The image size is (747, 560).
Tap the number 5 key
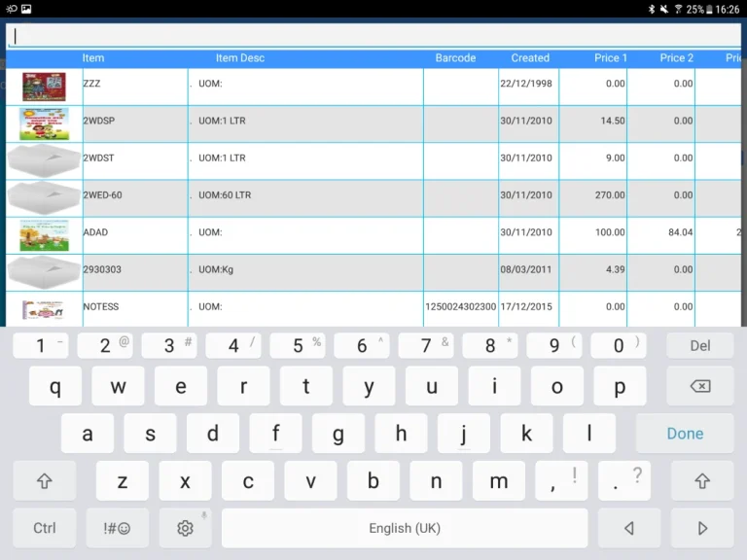(298, 346)
